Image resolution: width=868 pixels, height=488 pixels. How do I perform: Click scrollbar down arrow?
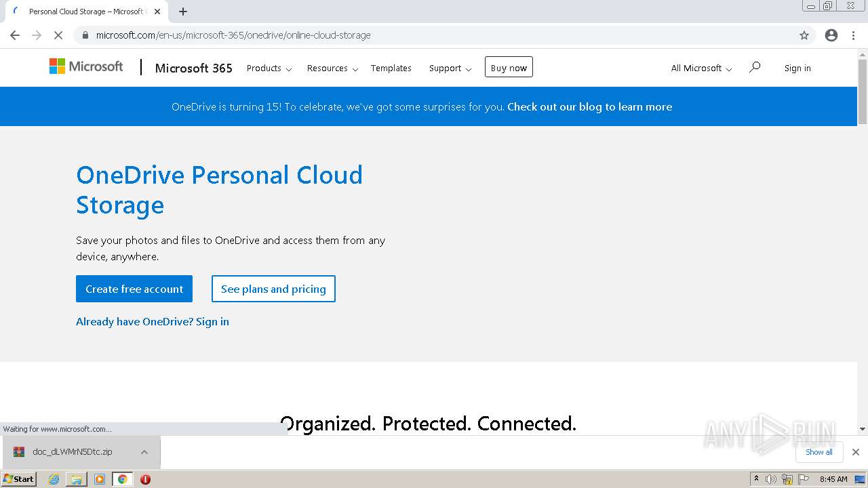863,428
